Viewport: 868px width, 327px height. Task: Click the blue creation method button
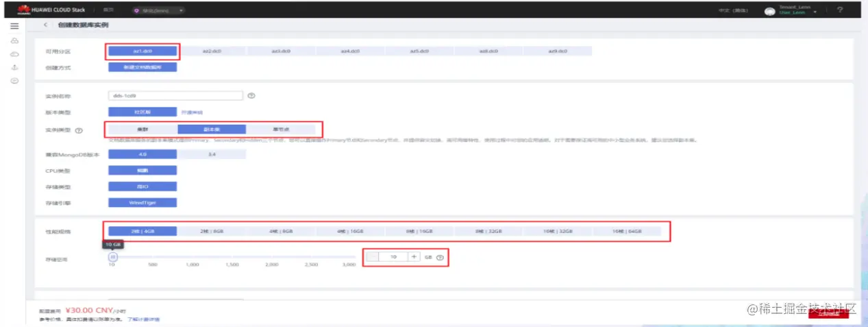142,68
